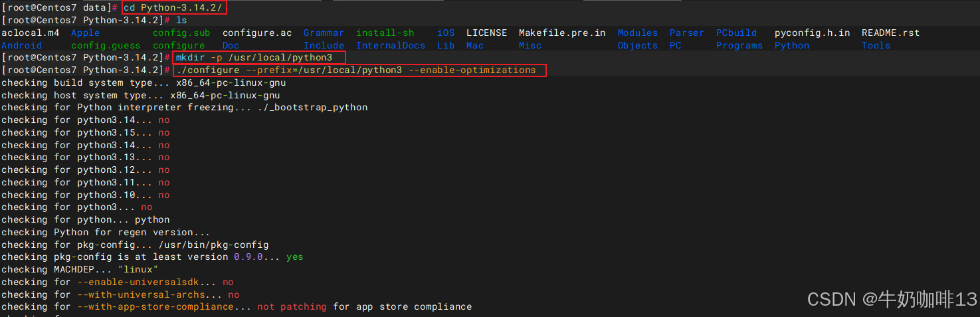Click the Mac directory name

[x=475, y=45]
